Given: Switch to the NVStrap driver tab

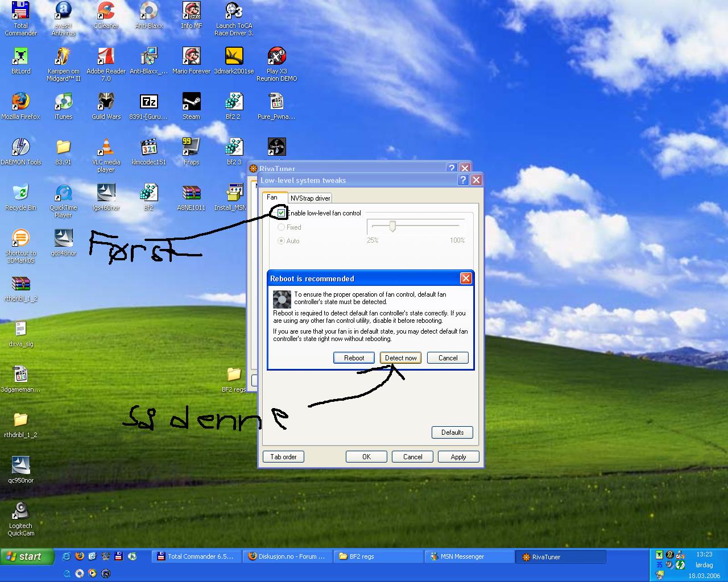Looking at the screenshot, I should pyautogui.click(x=310, y=198).
